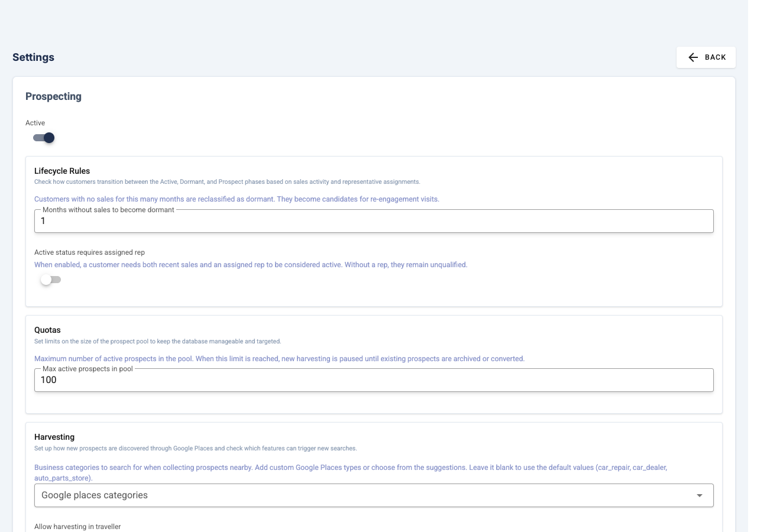The image size is (757, 532).
Task: Click the Harvesting section title
Action: tap(54, 437)
